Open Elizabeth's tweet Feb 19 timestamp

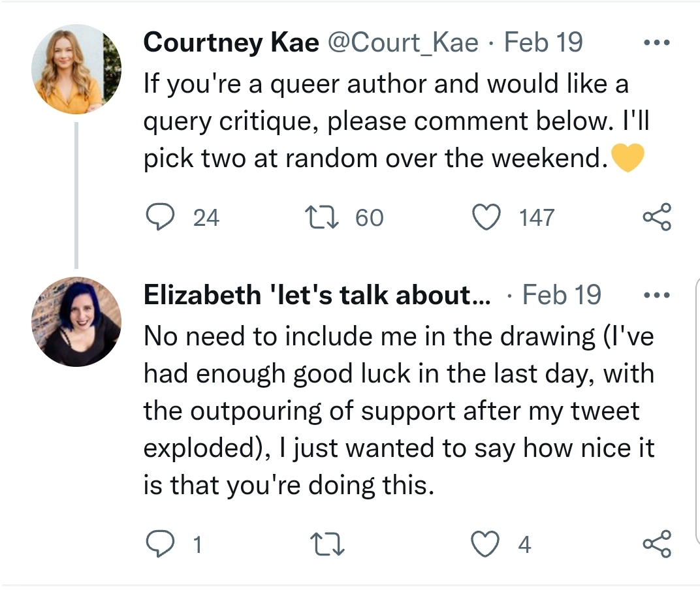pyautogui.click(x=562, y=295)
